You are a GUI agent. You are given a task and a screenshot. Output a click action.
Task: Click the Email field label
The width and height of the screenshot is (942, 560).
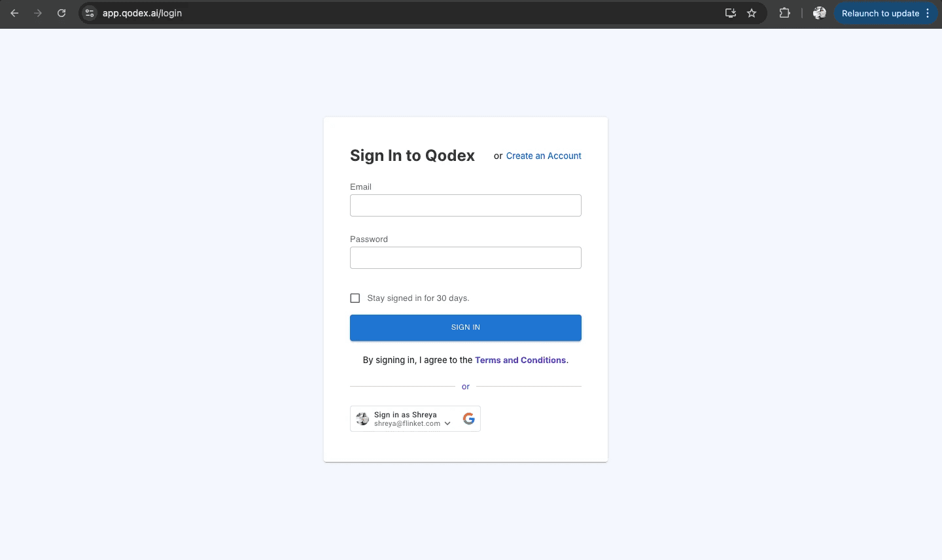[x=360, y=187]
